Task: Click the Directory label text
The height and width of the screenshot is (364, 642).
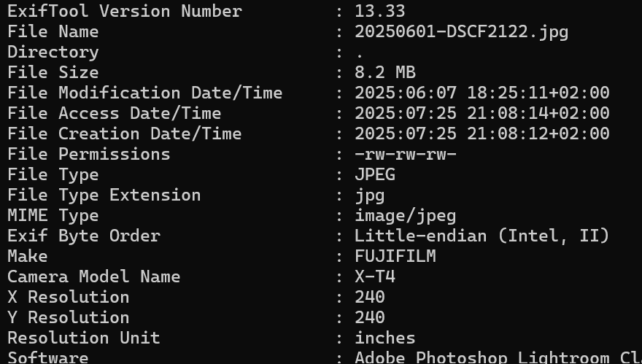Action: tap(53, 53)
